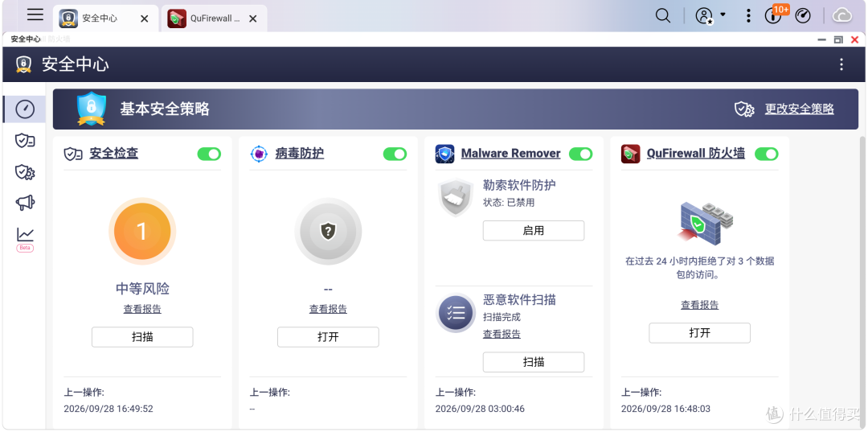Click the orange risk circle showing 1
This screenshot has width=868, height=432.
[142, 231]
